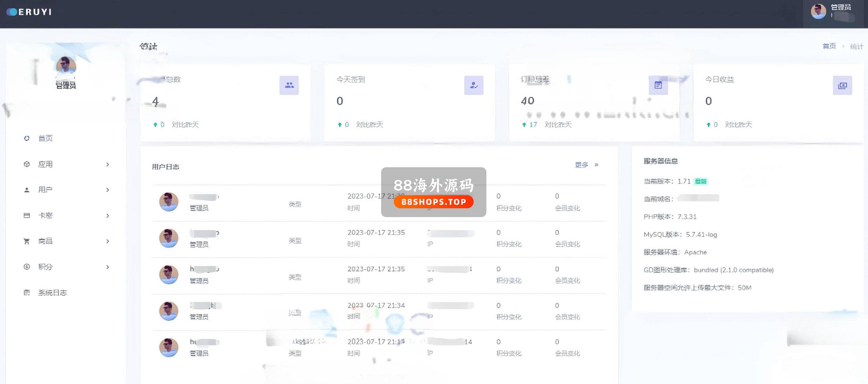Screen dimensions: 868x384
Task: Expand the 应用 menu chevron
Action: point(108,165)
